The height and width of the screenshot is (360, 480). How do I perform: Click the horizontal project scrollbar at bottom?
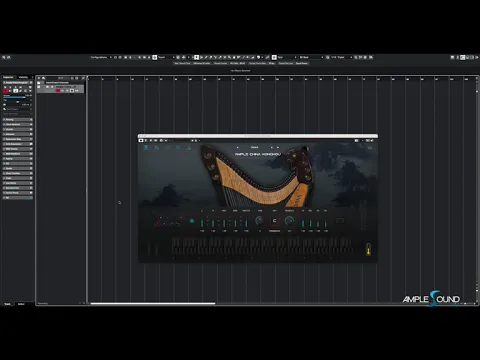pos(153,303)
